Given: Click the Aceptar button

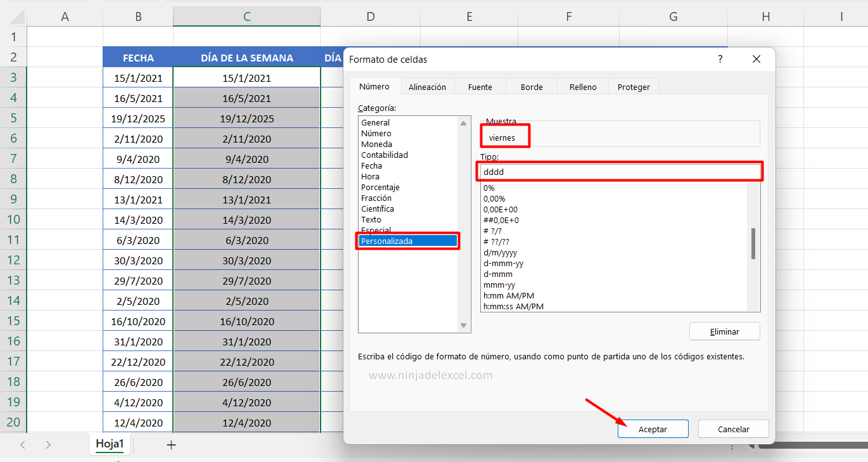Looking at the screenshot, I should point(653,429).
